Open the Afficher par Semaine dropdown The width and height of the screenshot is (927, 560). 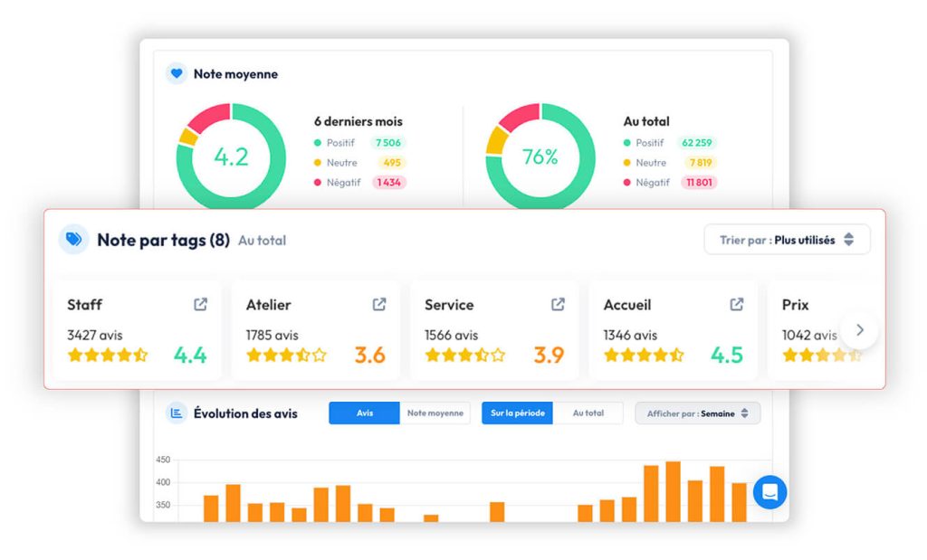(698, 413)
